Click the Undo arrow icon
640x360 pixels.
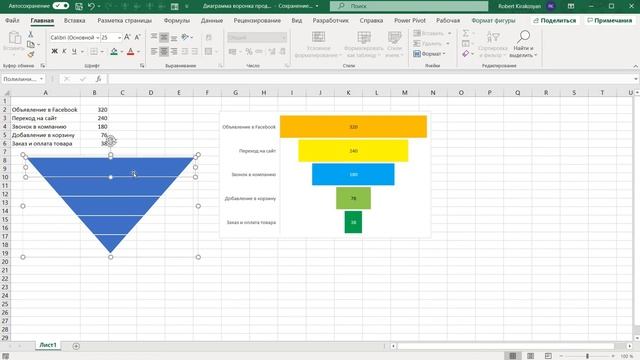(91, 6)
